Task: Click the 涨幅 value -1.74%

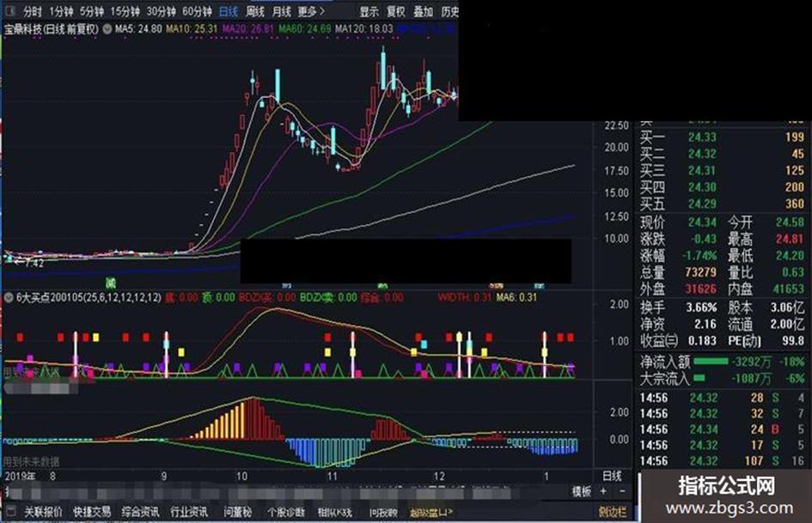Action: [699, 255]
